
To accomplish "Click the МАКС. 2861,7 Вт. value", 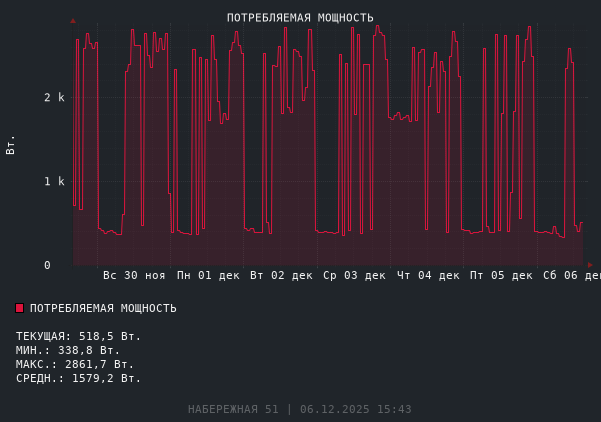I will 74,364.
